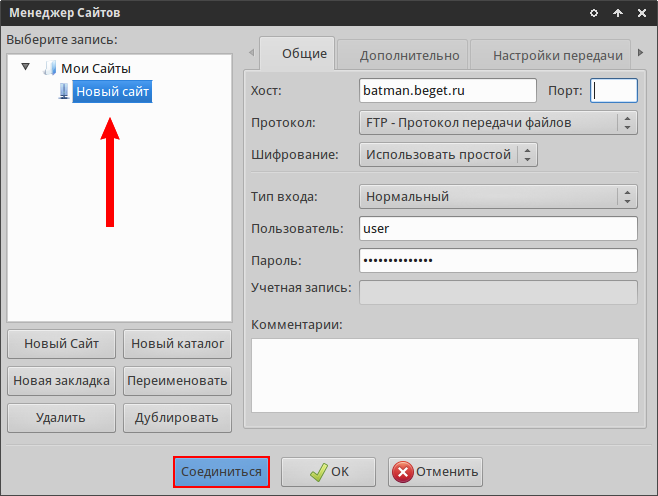This screenshot has height=496, width=658.
Task: Open the Настройки передачи tab
Action: 551,55
